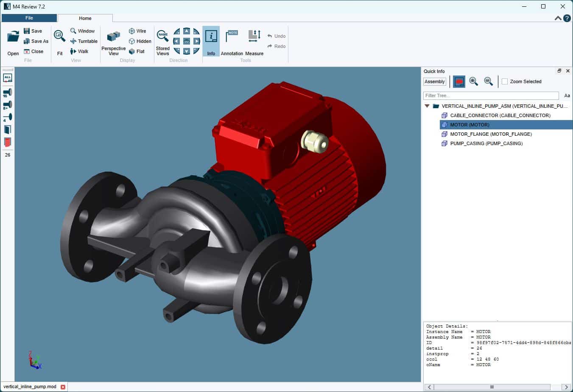Select the Wire display mode

coord(137,31)
